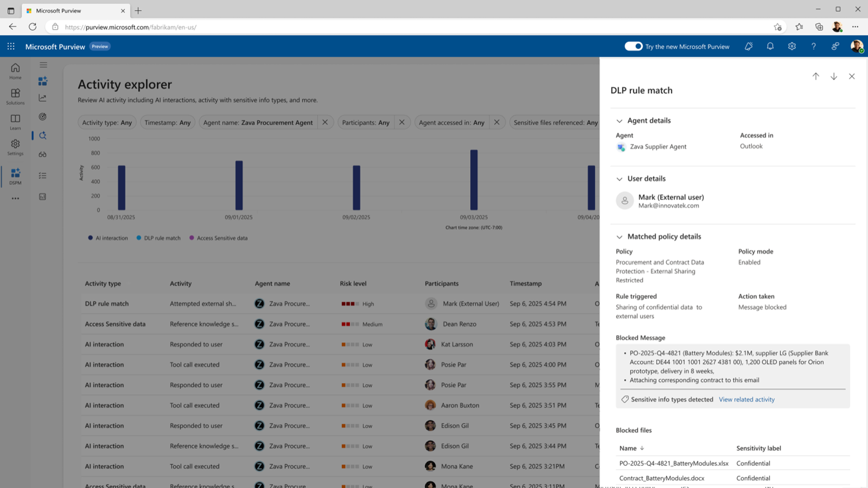Remove the Agent name filter chip

pos(325,123)
